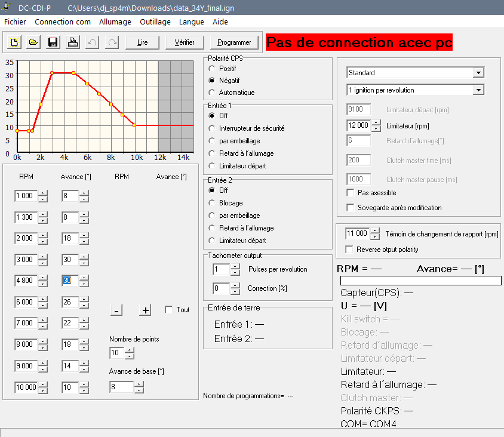Set Entrée 2 to Retard à l'allumage
The width and height of the screenshot is (504, 437).
coord(211,228)
